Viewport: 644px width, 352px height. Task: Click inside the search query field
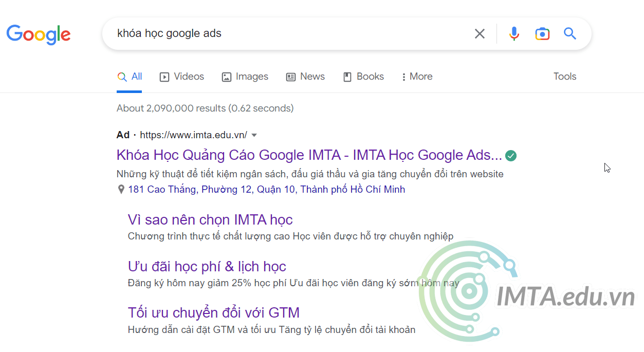click(x=283, y=33)
